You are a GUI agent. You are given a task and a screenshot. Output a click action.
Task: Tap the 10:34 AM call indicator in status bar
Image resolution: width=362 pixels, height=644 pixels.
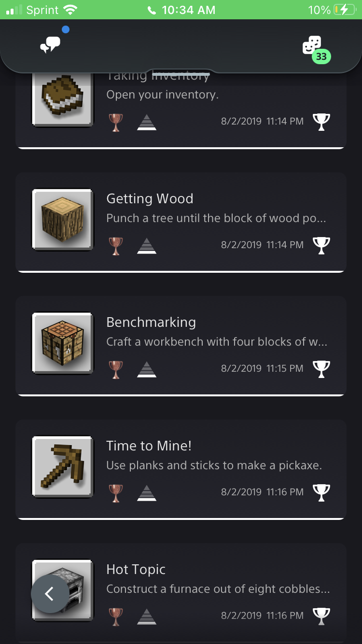pos(181,10)
